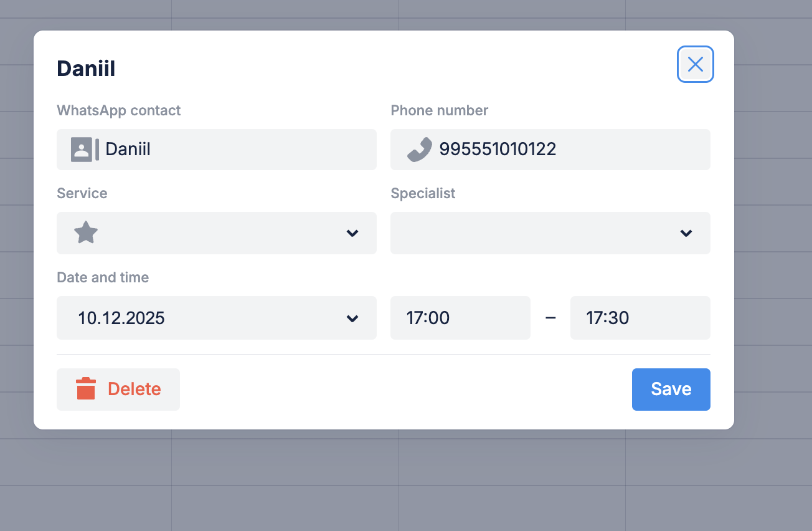Expand the Specialist dropdown chevron
Screen dimensions: 812x531
pyautogui.click(x=686, y=233)
